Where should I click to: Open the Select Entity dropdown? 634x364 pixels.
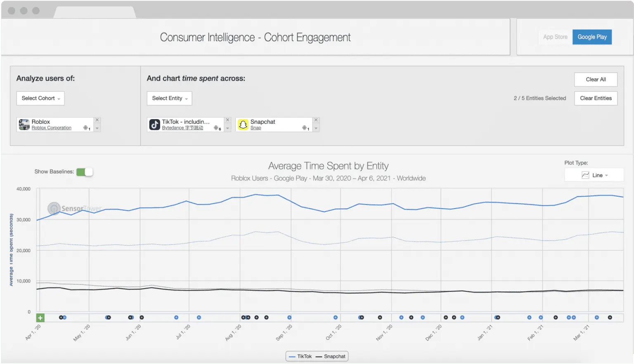pyautogui.click(x=169, y=98)
